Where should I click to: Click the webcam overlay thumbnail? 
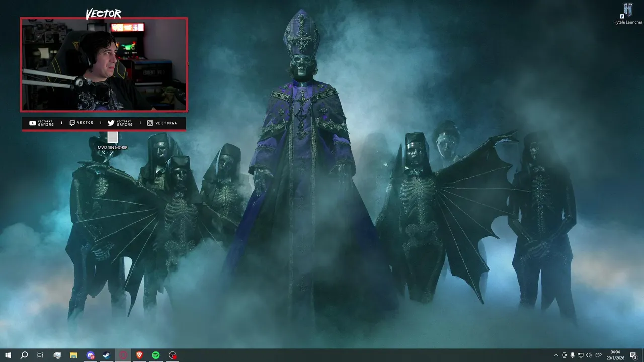104,64
